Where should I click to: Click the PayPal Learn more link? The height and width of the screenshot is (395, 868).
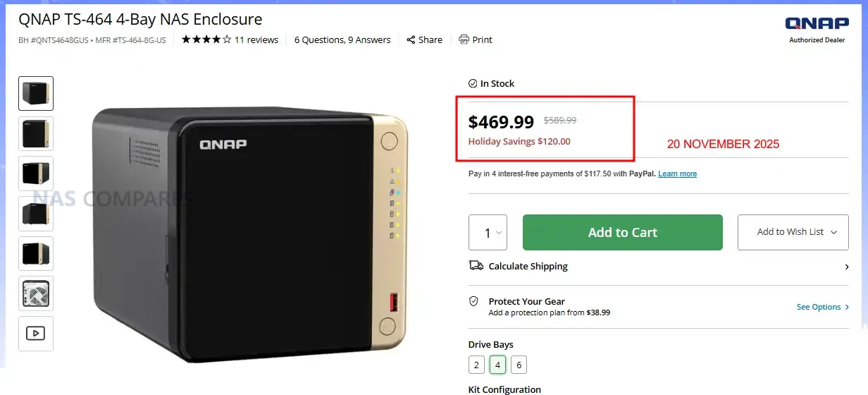coord(677,174)
